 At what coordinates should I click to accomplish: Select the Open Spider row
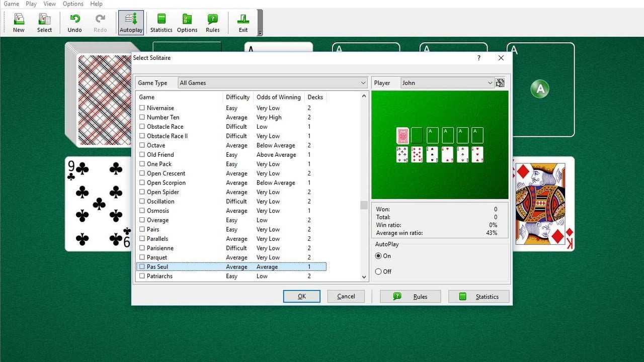pos(231,192)
